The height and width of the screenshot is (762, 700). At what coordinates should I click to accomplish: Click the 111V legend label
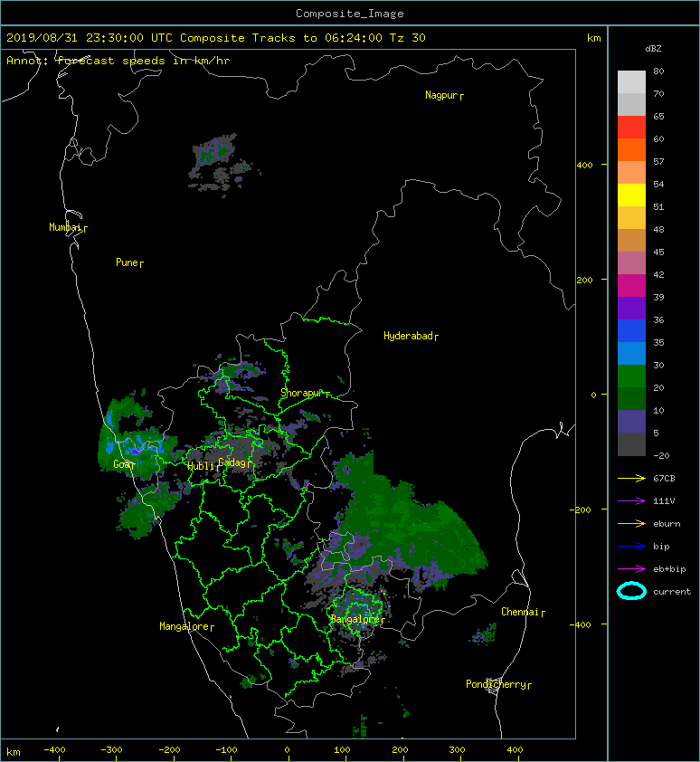click(x=664, y=501)
